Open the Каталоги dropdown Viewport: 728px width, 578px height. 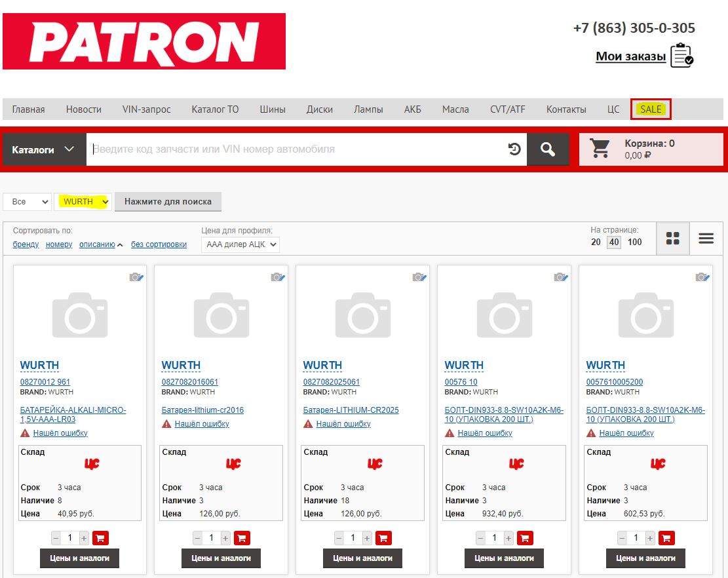[44, 149]
